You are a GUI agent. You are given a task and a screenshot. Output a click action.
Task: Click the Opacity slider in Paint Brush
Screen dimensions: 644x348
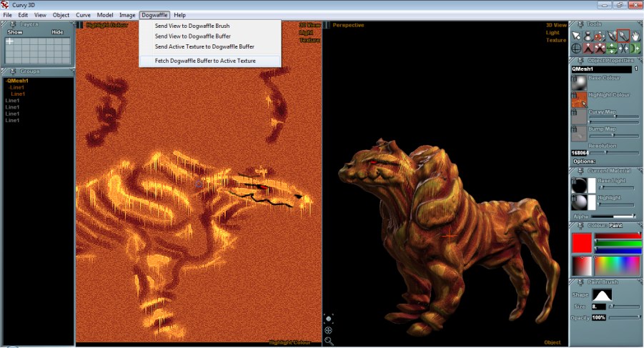(625, 317)
